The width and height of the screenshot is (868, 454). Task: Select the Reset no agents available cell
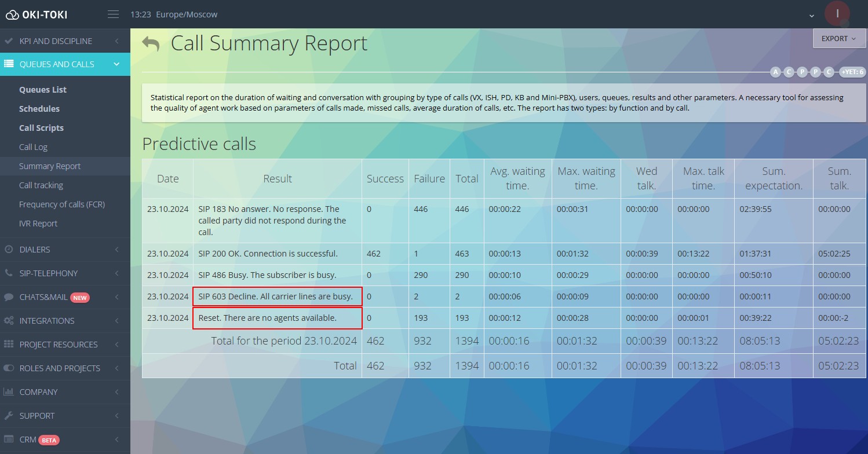[278, 318]
